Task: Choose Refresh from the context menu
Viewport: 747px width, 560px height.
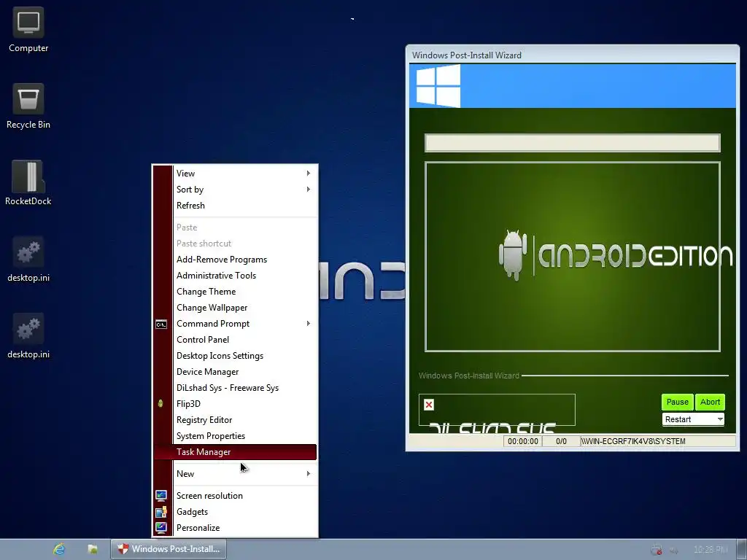Action: tap(236, 206)
